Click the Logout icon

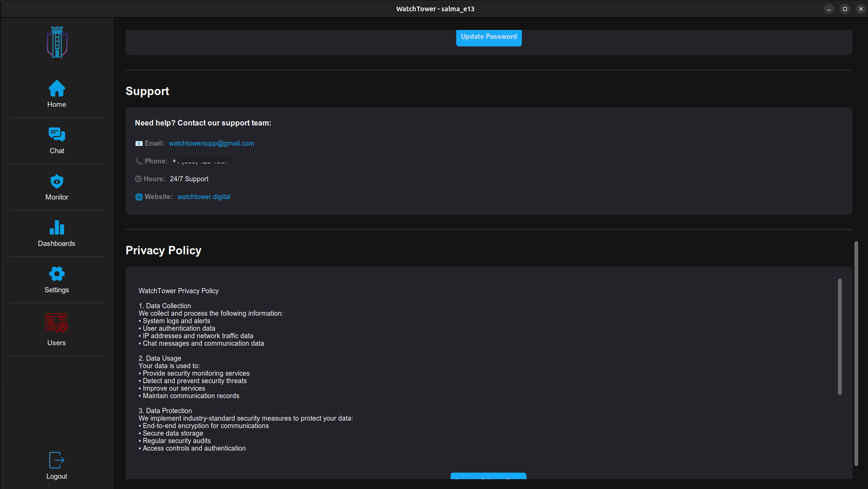pos(57,460)
